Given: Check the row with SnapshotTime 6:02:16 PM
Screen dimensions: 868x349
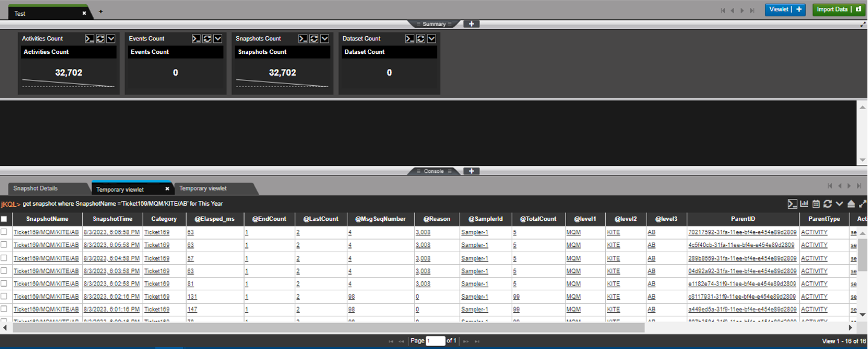Looking at the screenshot, I should click(x=4, y=296).
